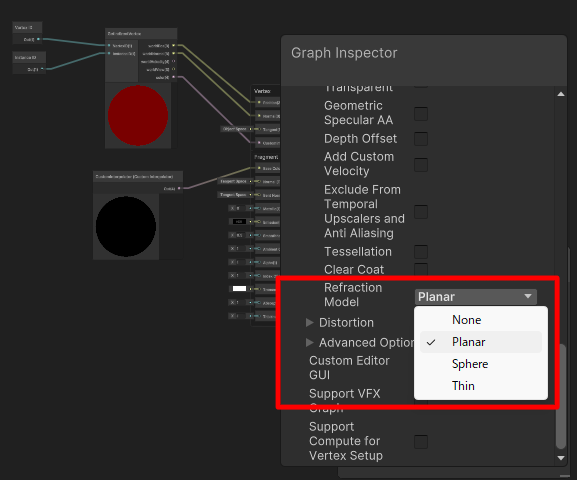Click the red sphere node preview
This screenshot has width=577, height=480.
[138, 116]
